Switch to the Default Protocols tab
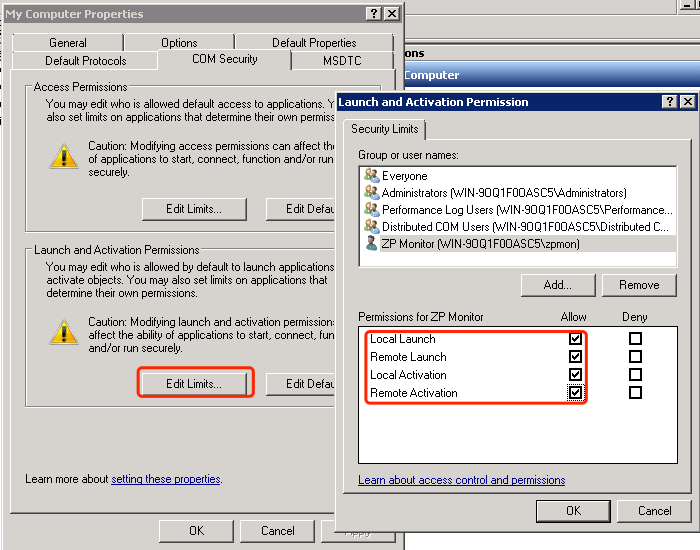This screenshot has width=700, height=550. (x=86, y=61)
